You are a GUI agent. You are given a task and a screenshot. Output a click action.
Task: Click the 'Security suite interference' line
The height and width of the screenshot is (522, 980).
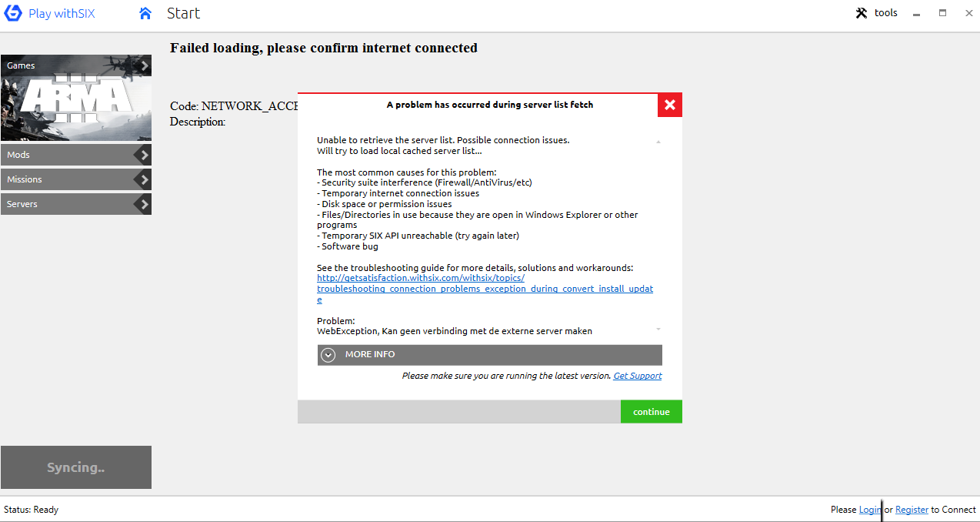425,182
